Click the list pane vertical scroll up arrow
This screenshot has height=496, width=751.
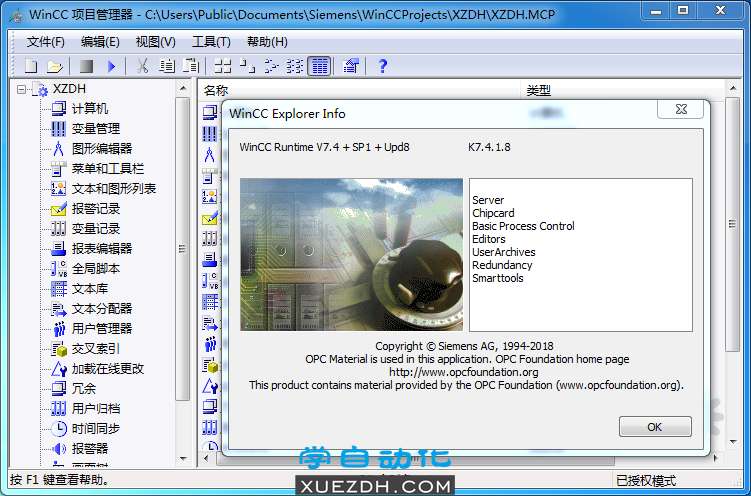(732, 89)
